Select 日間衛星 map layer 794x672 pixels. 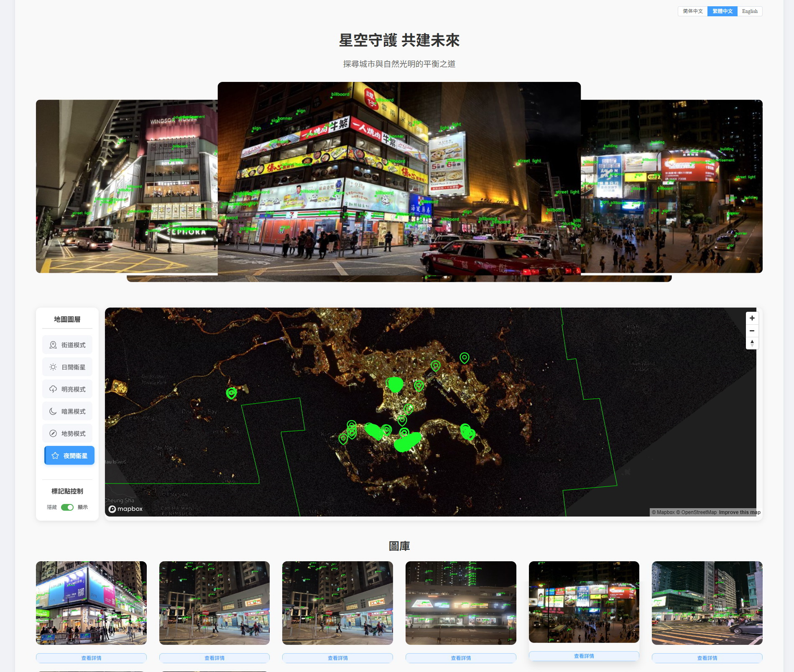[x=67, y=367]
